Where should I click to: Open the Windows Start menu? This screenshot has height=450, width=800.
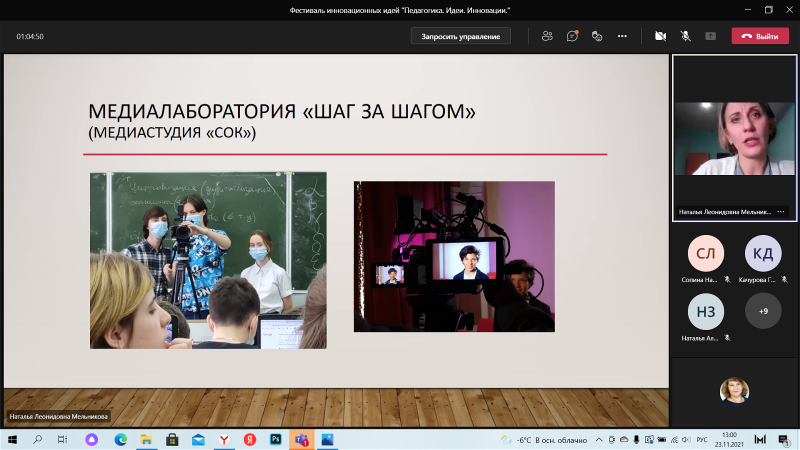pyautogui.click(x=11, y=440)
